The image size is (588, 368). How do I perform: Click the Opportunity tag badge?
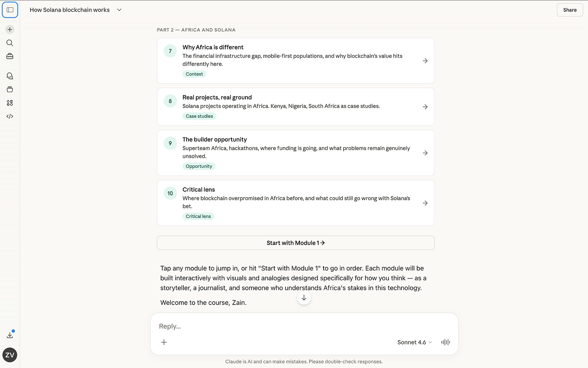tap(199, 166)
